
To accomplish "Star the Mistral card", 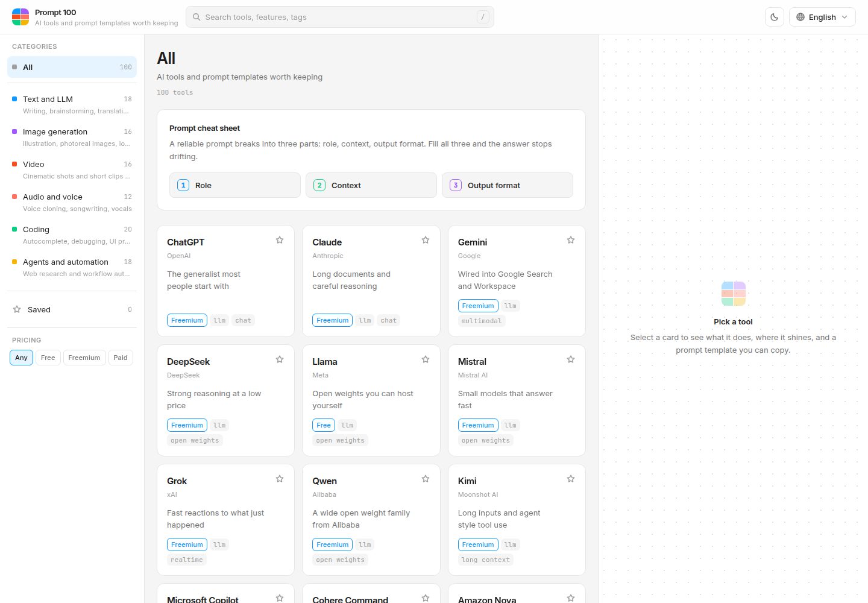I will pos(571,359).
